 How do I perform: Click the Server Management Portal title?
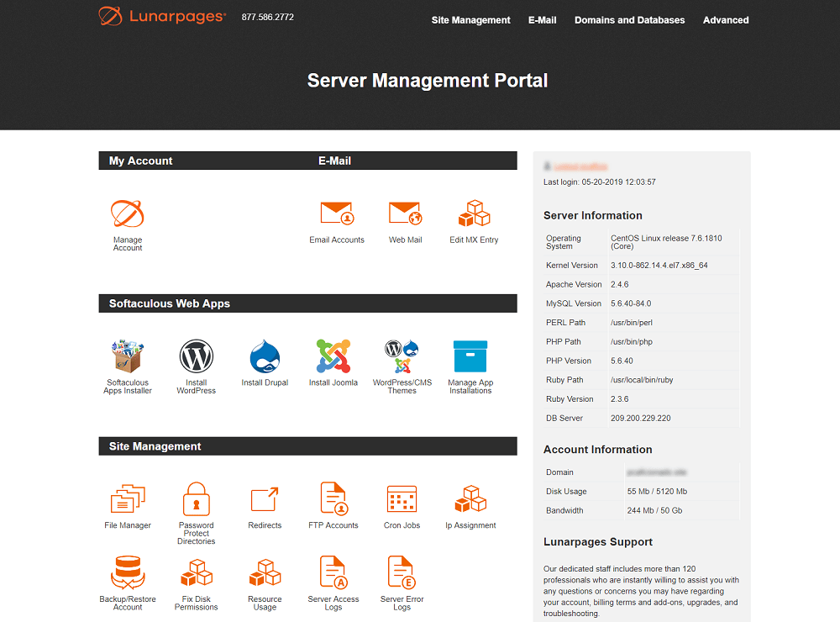pos(428,81)
